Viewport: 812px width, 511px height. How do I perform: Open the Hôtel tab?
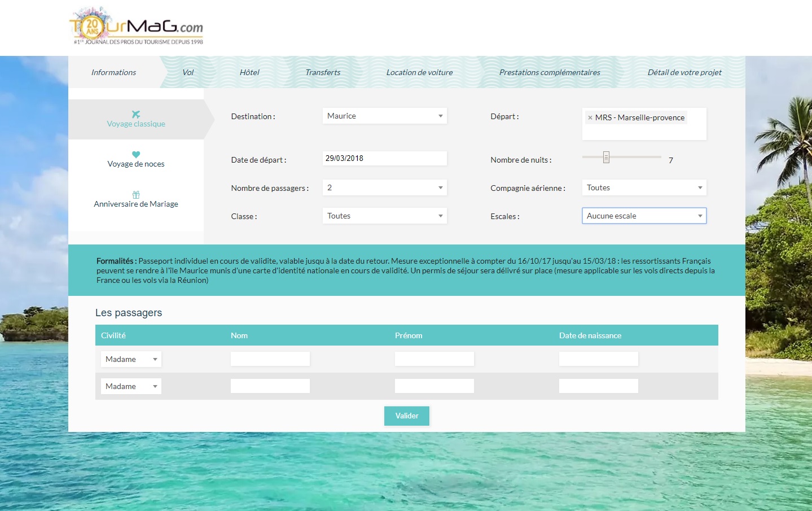coord(249,73)
